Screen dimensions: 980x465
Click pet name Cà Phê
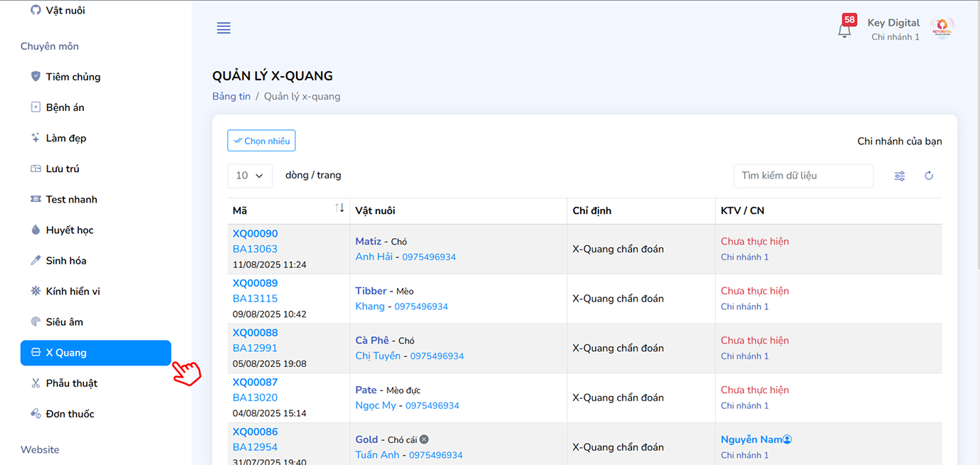point(372,341)
